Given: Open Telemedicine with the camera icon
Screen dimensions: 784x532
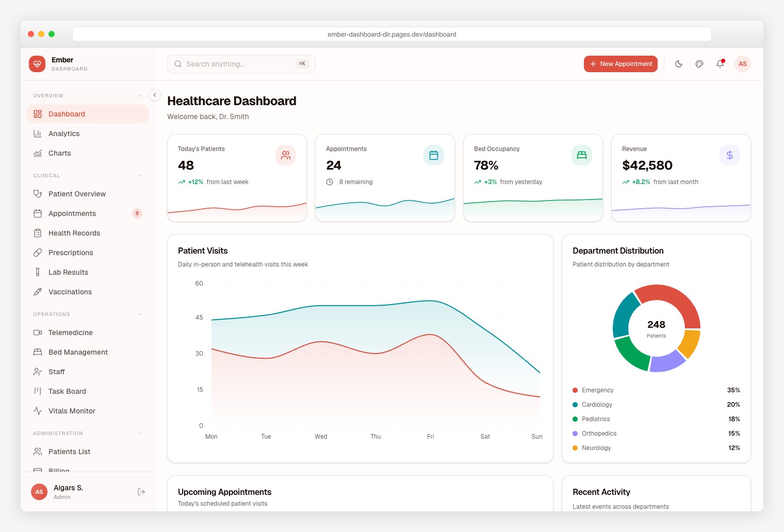Looking at the screenshot, I should [38, 332].
